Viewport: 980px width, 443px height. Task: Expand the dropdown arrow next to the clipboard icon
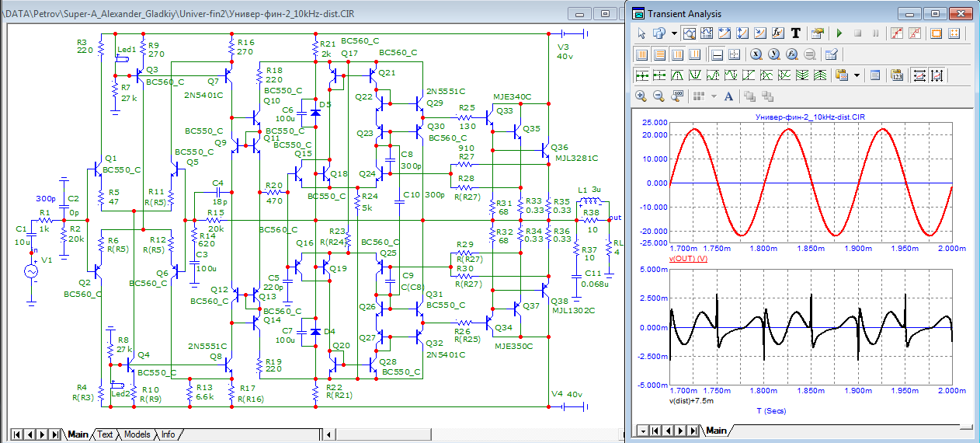tap(857, 75)
